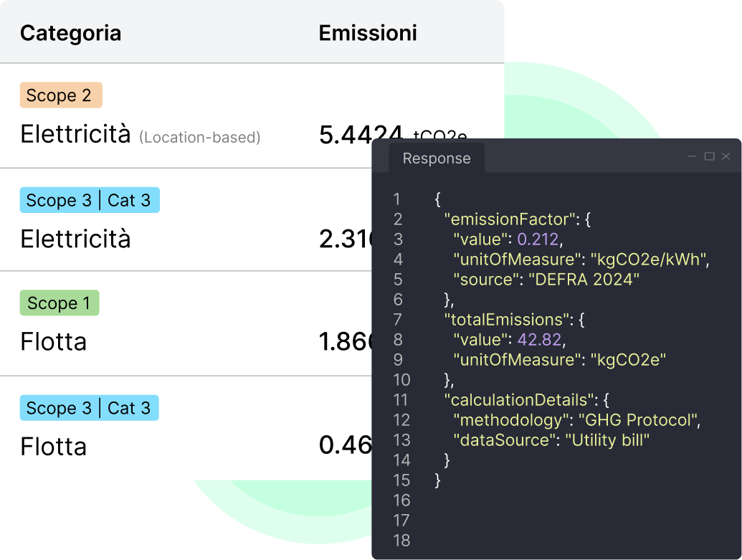Screen dimensions: 742x560
Task: Click the minimize icon on the Response window
Action: (x=690, y=156)
